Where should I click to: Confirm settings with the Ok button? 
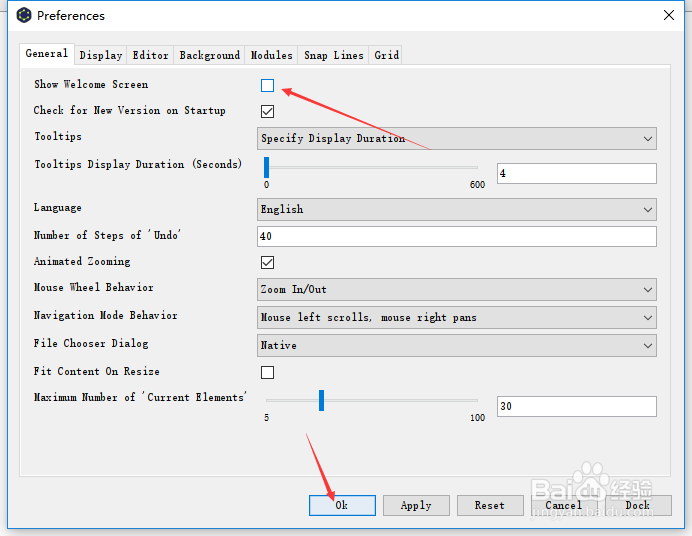pyautogui.click(x=342, y=505)
